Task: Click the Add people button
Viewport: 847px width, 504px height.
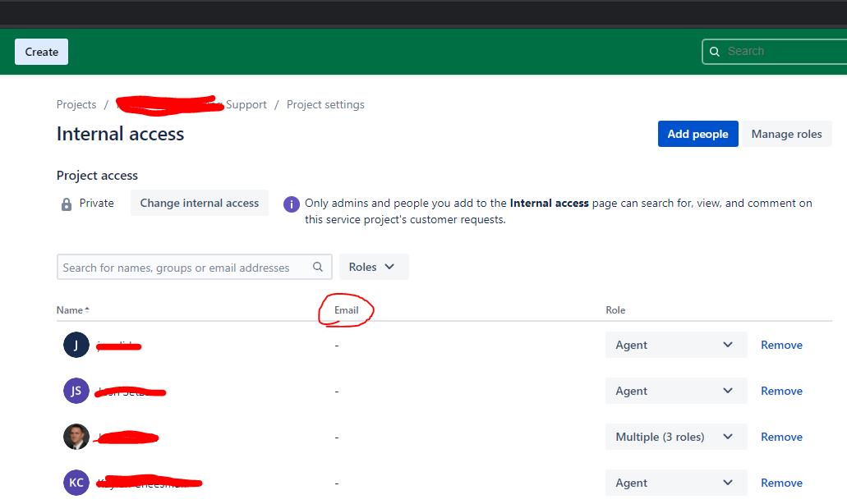Action: click(698, 134)
